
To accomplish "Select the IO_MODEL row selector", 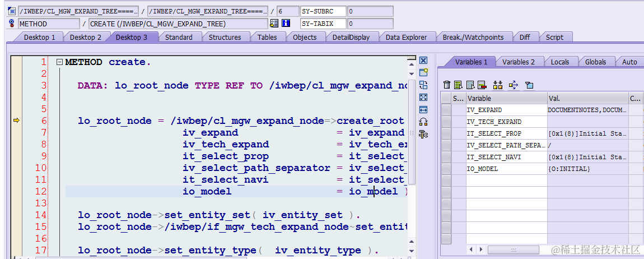I will click(x=446, y=169).
